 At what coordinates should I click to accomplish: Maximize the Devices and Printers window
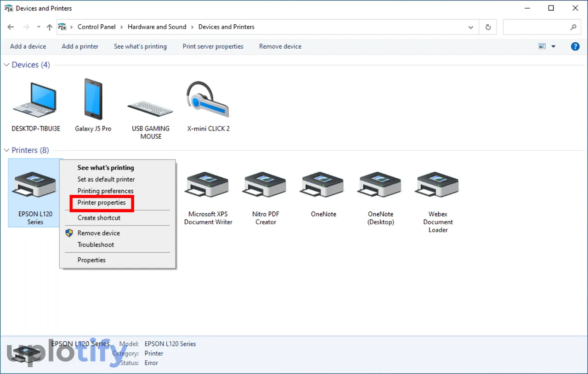[x=551, y=8]
